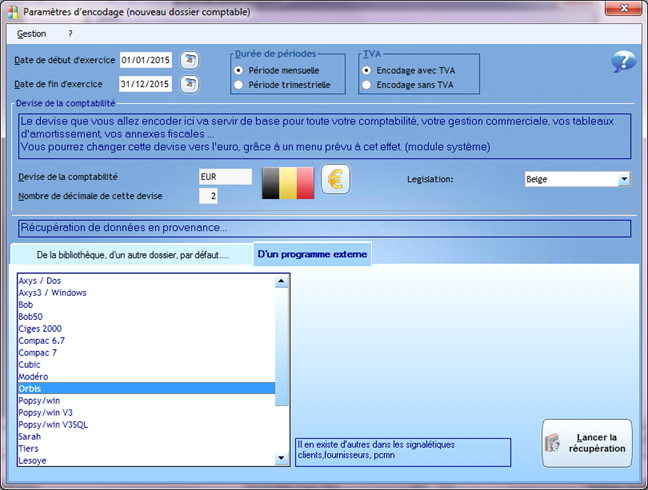Focus the Date de fin d'exercice field
The width and height of the screenshot is (648, 490).
(145, 84)
